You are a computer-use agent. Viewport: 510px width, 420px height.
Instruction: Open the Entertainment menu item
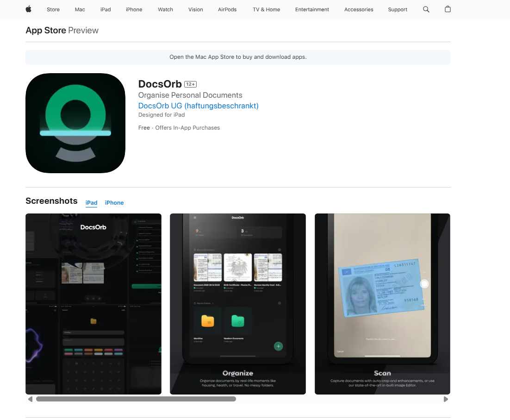pos(312,9)
